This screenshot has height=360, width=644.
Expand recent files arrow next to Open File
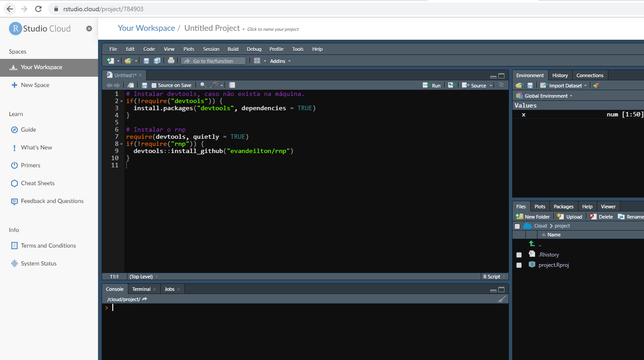[x=136, y=61]
